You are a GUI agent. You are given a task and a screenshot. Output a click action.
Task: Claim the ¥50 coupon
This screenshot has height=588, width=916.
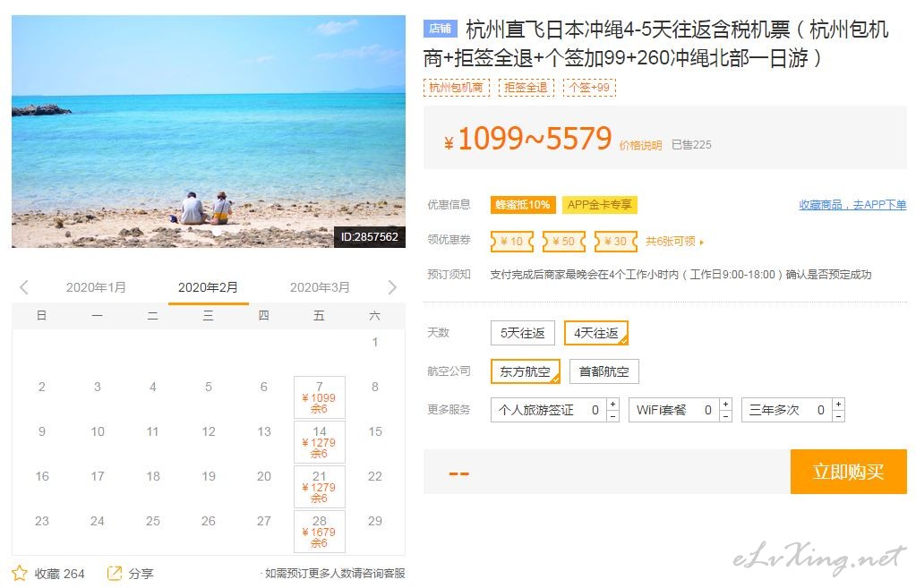564,241
